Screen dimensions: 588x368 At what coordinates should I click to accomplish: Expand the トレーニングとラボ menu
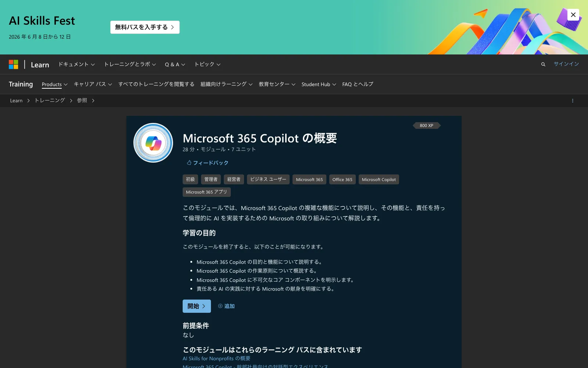click(130, 64)
